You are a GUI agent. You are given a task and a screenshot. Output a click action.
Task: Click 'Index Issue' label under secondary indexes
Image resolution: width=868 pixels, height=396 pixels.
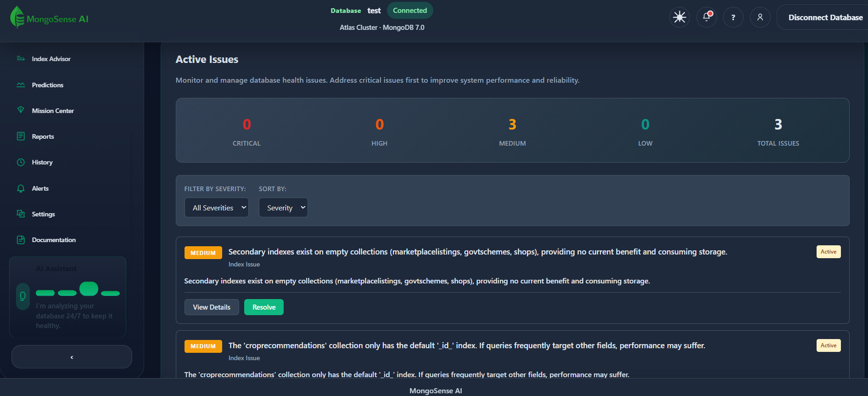(x=244, y=264)
